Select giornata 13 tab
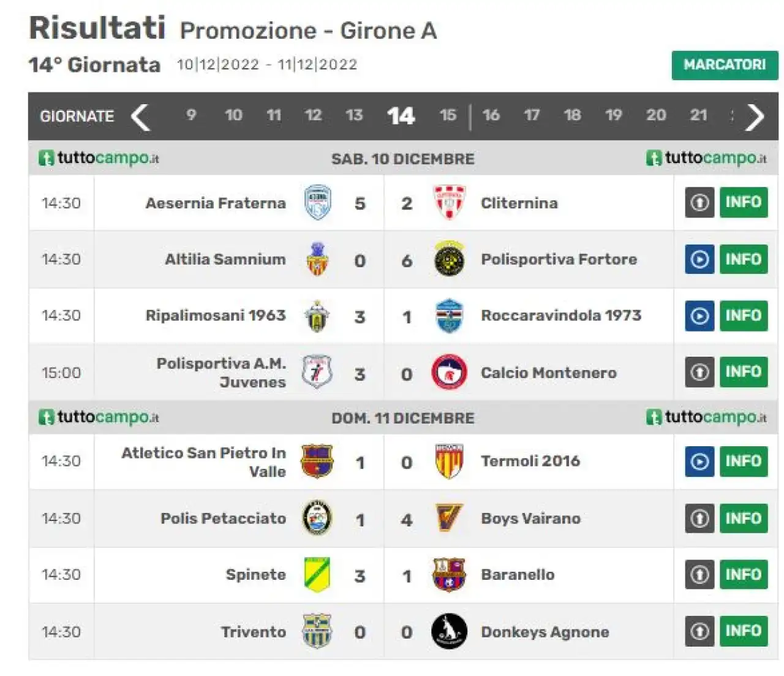Viewport: 784px width, 676px height. pos(354,115)
